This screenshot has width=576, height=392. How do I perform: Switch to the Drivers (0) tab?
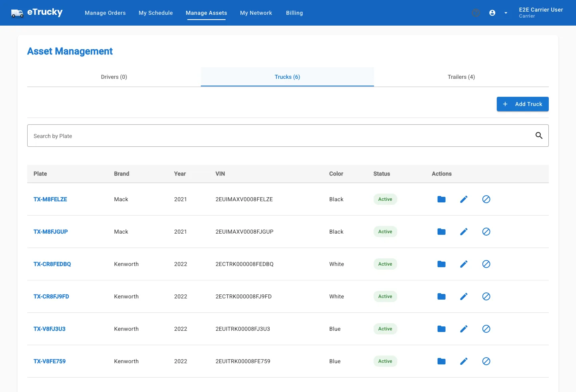pos(114,77)
